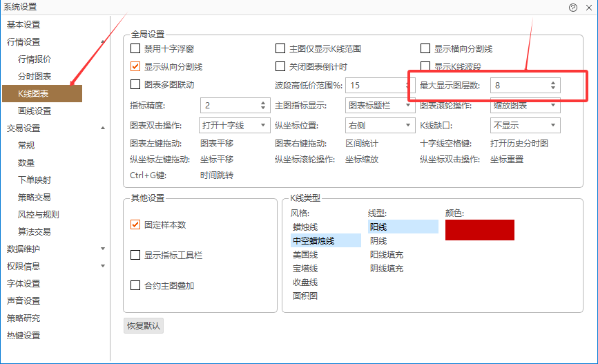Click the red 颜色 swatch
The height and width of the screenshot is (364, 598).
[479, 230]
